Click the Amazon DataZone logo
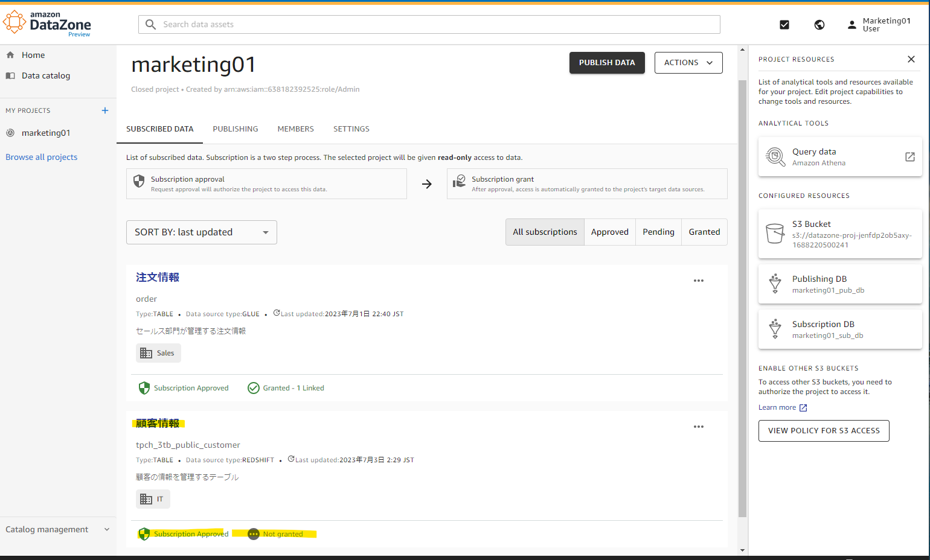Screen dimensions: 930x560 click(x=47, y=24)
